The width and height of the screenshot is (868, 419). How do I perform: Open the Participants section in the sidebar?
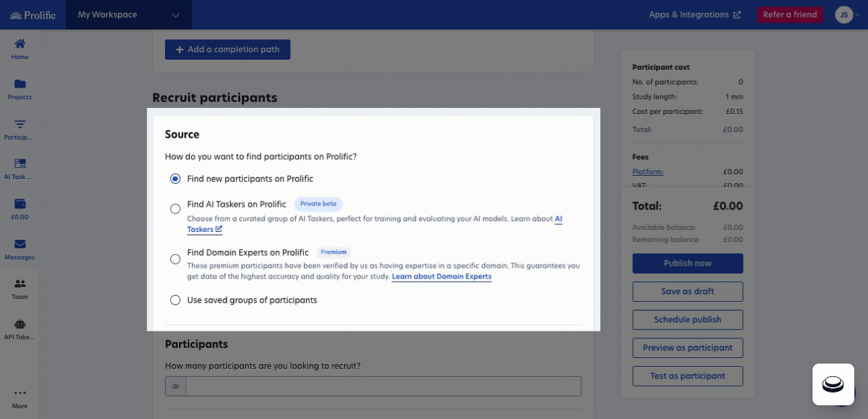[x=20, y=129]
